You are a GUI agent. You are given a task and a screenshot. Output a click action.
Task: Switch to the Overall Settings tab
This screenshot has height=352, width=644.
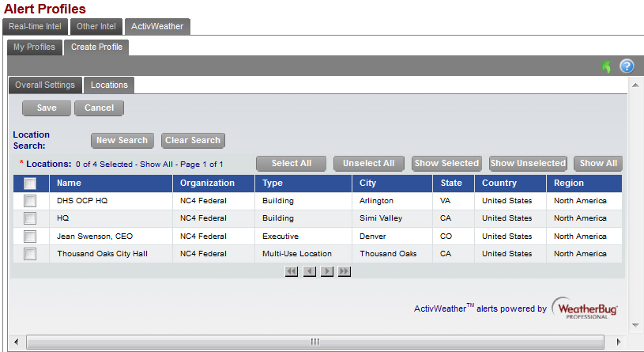[x=45, y=85]
